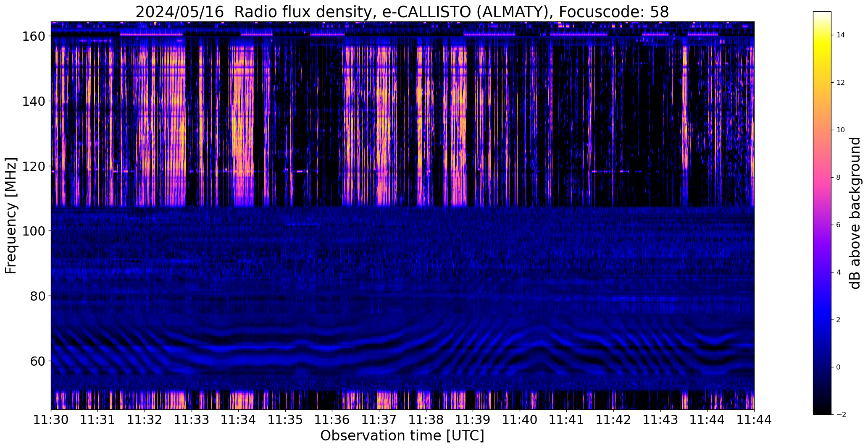Click the 100 MHz frequency tick label

tap(34, 231)
